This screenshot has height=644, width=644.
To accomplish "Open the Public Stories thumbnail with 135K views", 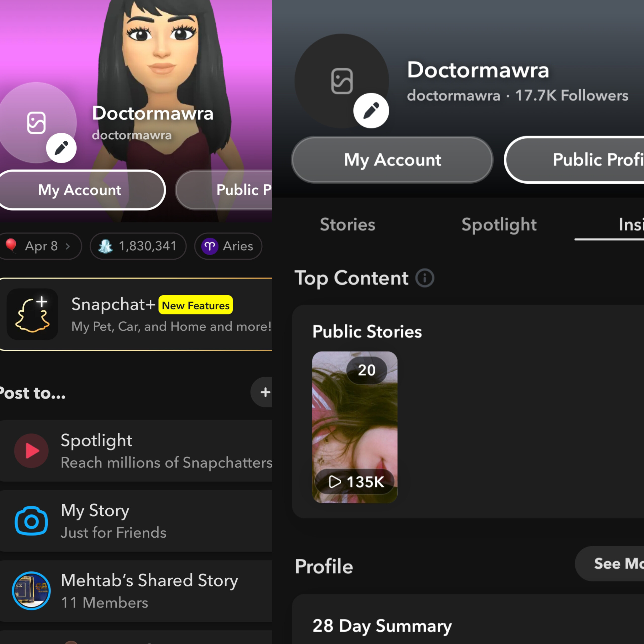I will tap(355, 427).
